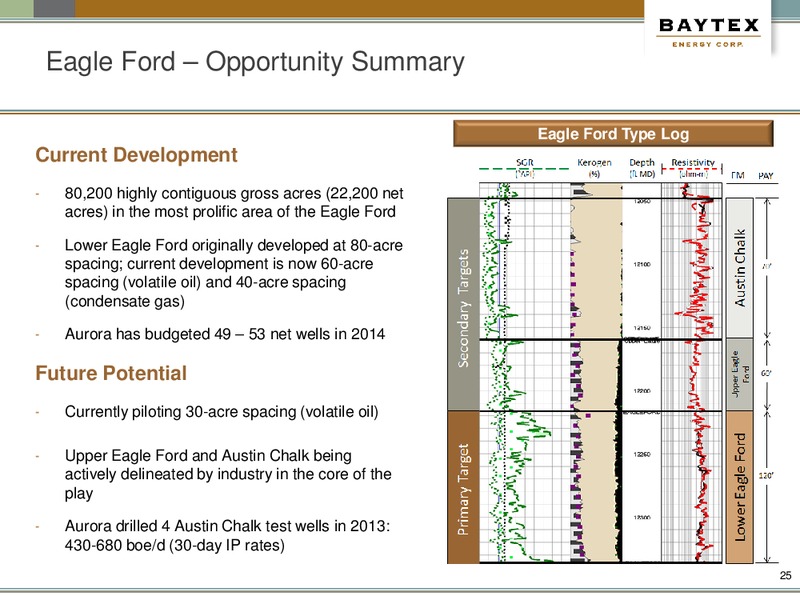
Task: Select the Upper Eagle Ford and Austin Chalk delineation bullet
Action: [x=228, y=474]
